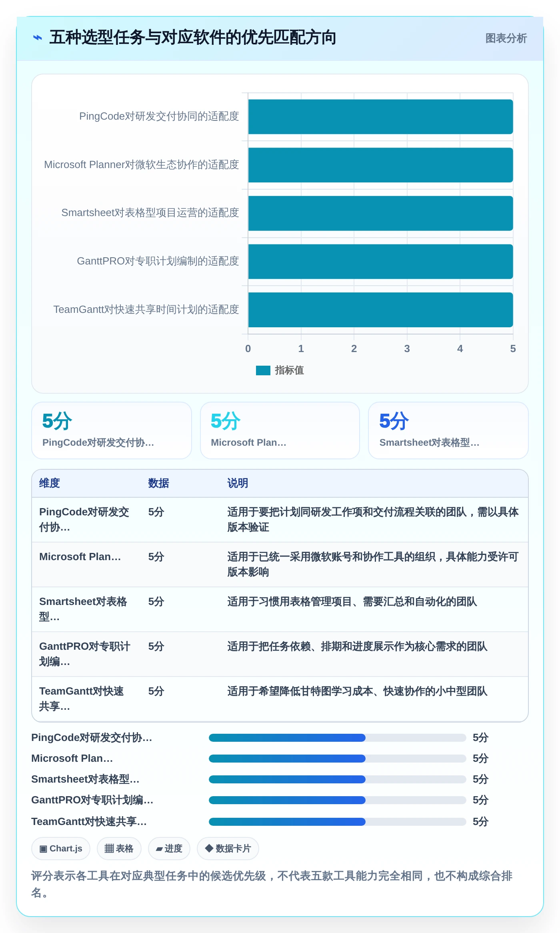
Task: Click x-axis tick label 0
Action: (248, 349)
